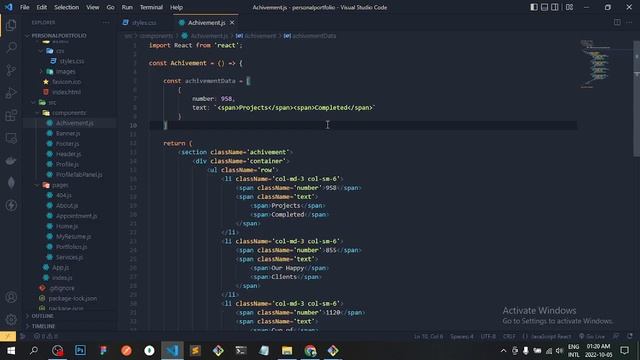This screenshot has height=360, width=640.
Task: Open Header.js in the Explorer tree
Action: point(68,154)
